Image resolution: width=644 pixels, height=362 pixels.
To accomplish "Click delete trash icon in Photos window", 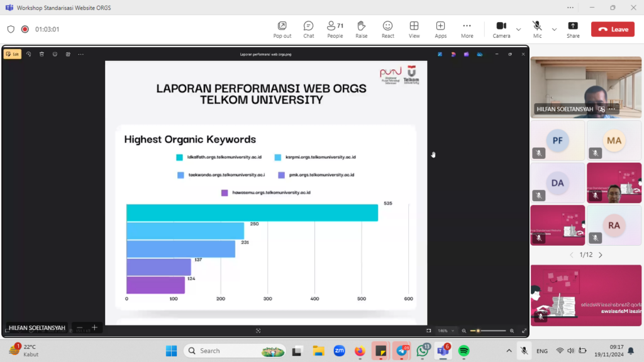I will [42, 54].
